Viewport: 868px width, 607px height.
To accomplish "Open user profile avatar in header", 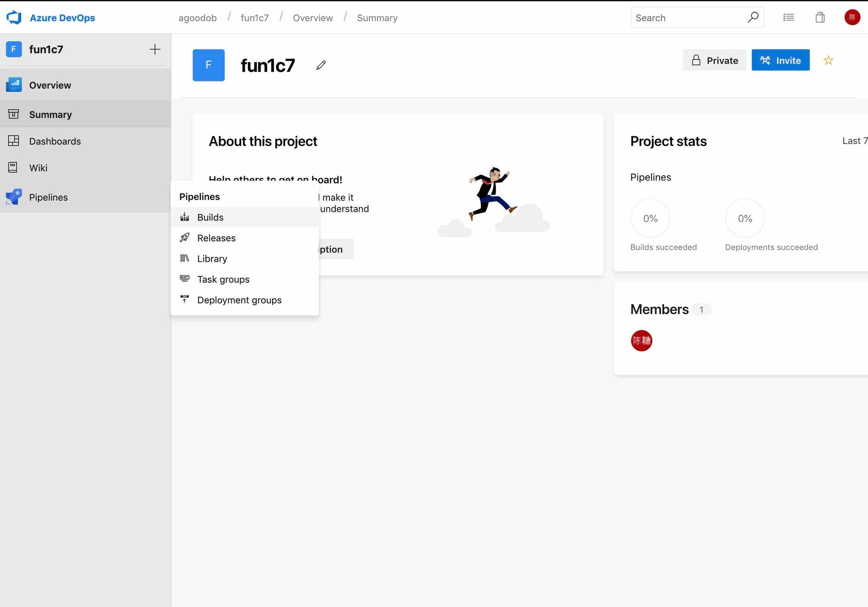I will 852,17.
